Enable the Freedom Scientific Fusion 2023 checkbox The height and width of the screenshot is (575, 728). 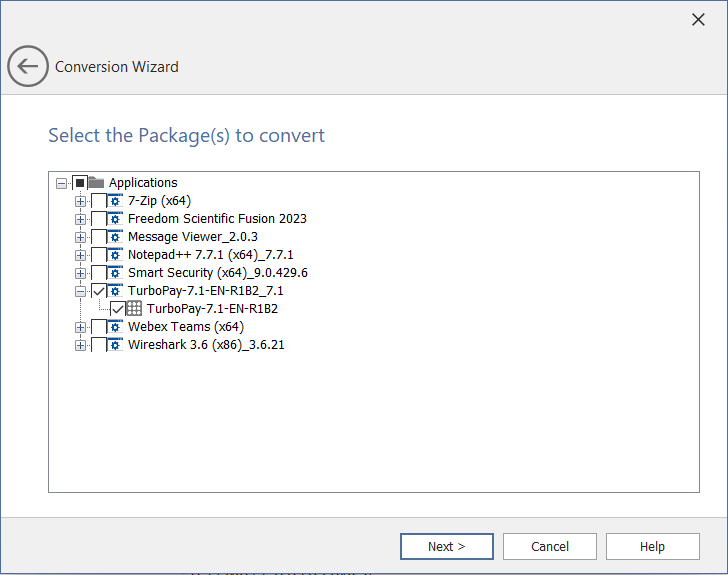[98, 219]
